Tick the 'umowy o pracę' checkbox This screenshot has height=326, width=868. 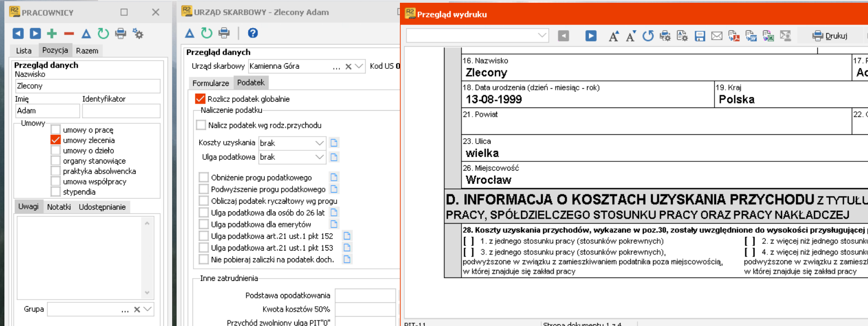tap(56, 130)
